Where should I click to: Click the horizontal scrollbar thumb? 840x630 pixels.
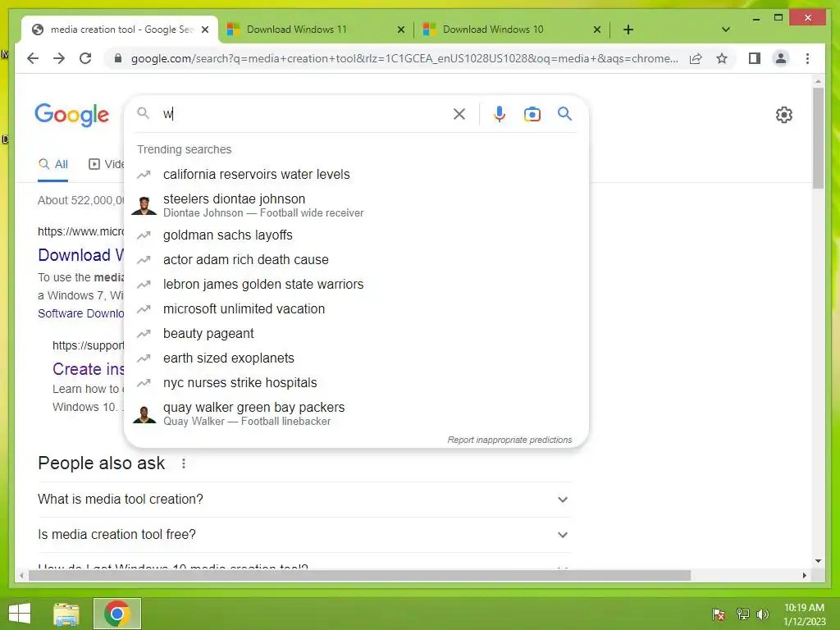pos(359,576)
